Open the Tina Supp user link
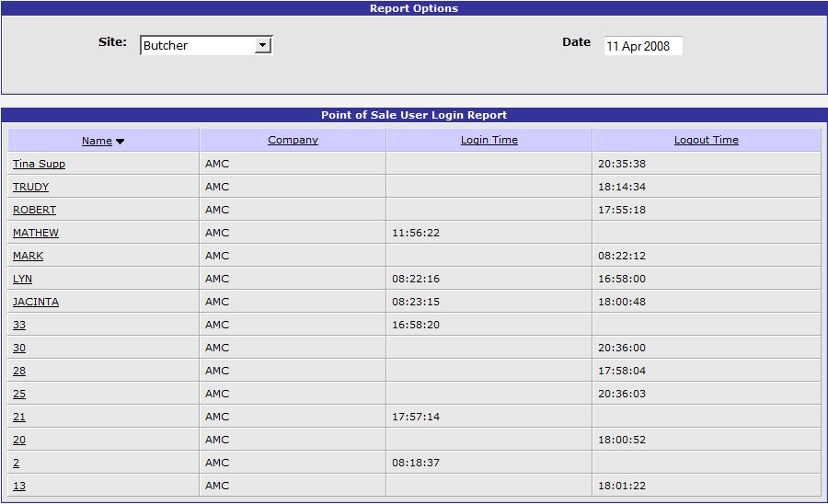 tap(39, 164)
